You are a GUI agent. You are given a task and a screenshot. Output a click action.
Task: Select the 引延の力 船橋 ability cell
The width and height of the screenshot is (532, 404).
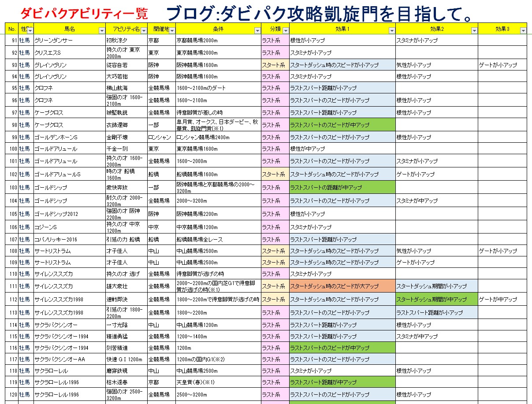tap(126, 239)
